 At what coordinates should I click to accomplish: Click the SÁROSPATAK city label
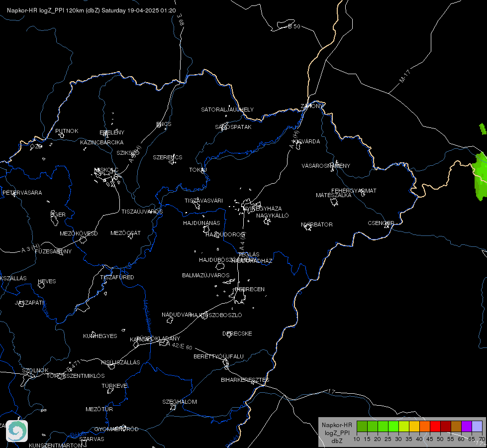pos(233,127)
